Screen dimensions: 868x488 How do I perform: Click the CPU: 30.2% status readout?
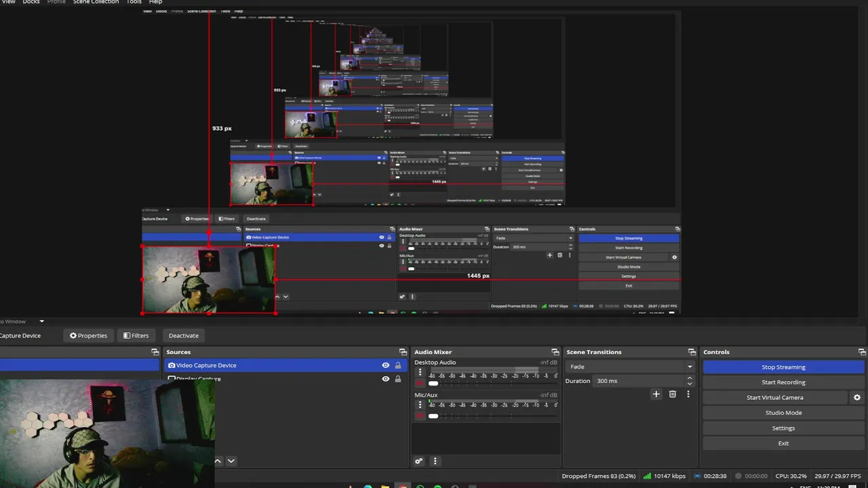click(x=791, y=476)
